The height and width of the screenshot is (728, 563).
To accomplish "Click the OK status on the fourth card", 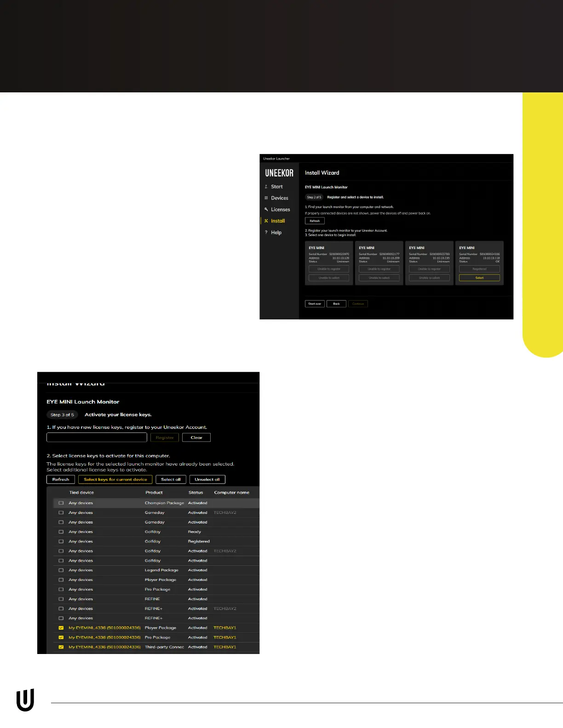I will (x=497, y=262).
